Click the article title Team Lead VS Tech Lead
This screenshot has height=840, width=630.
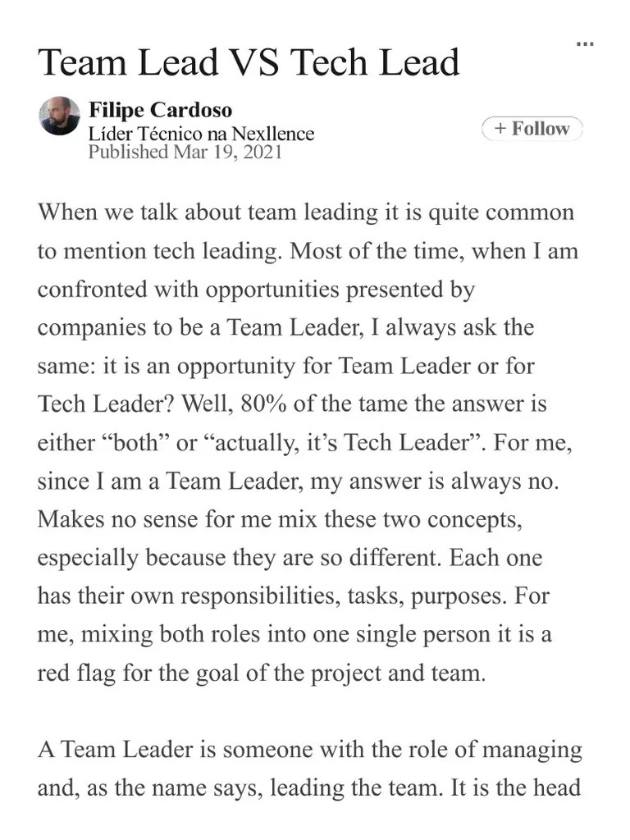coord(249,62)
